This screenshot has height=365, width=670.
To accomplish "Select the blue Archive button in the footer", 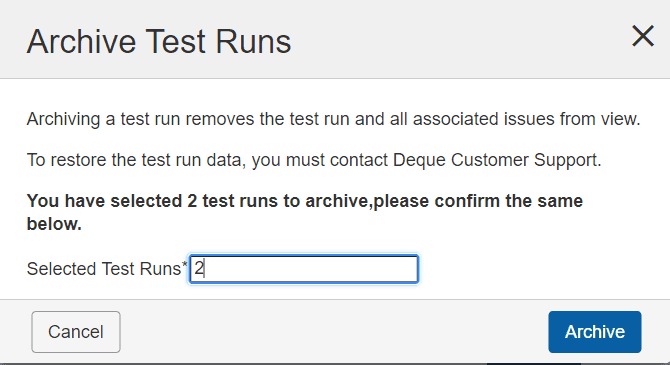I will [x=595, y=332].
